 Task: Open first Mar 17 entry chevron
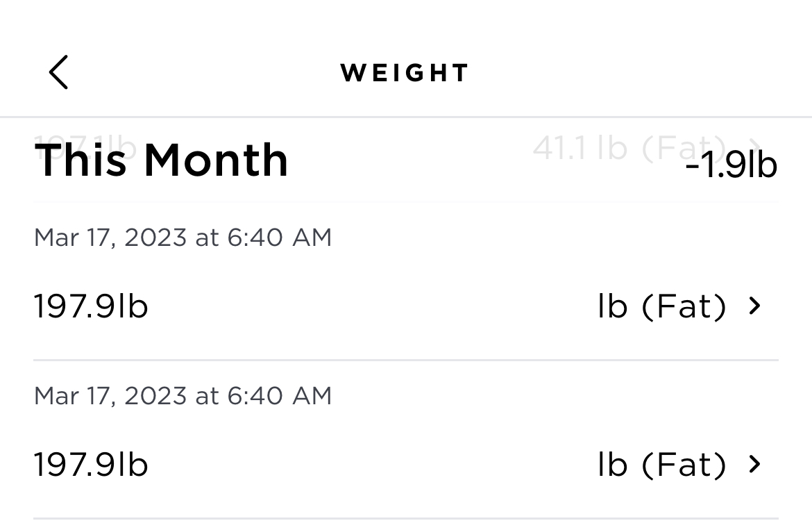pyautogui.click(x=755, y=306)
